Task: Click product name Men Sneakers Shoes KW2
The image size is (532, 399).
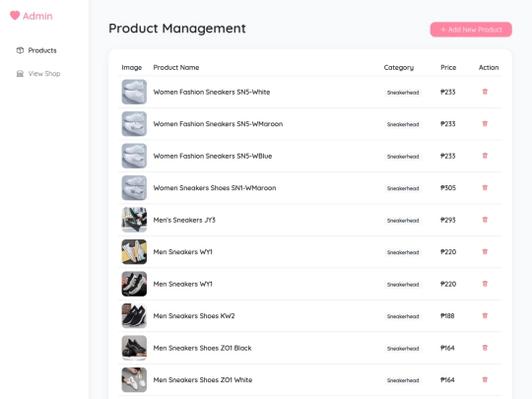Action: [194, 316]
